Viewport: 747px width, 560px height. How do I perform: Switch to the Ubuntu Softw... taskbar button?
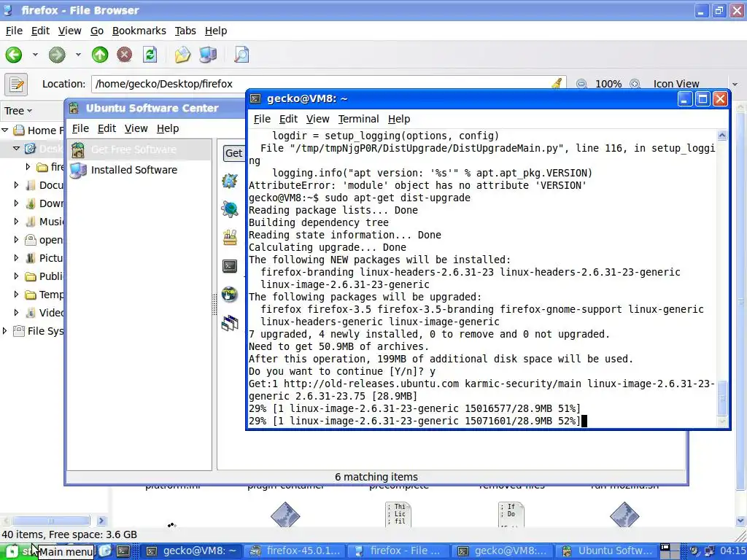coord(607,551)
